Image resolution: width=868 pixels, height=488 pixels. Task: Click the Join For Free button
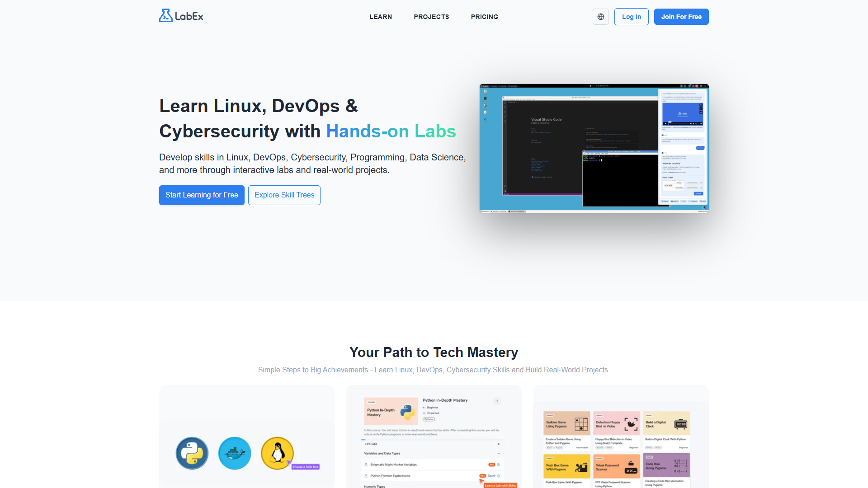tap(681, 17)
